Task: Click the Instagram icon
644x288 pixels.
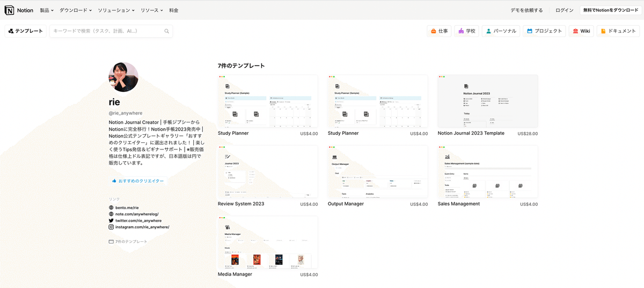Action: tap(111, 227)
